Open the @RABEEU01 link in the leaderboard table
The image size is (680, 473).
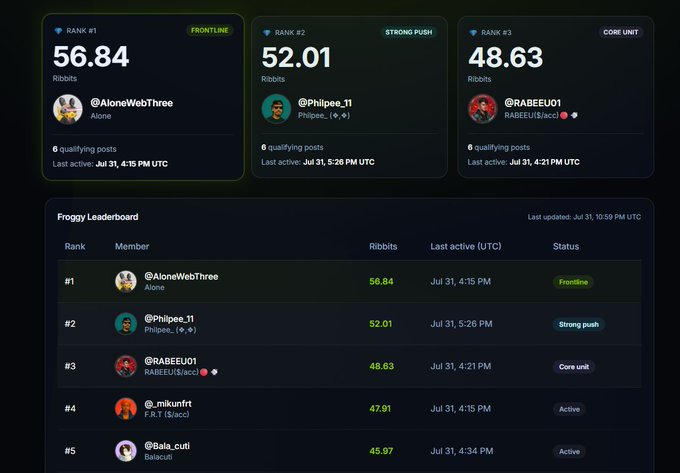pos(170,361)
